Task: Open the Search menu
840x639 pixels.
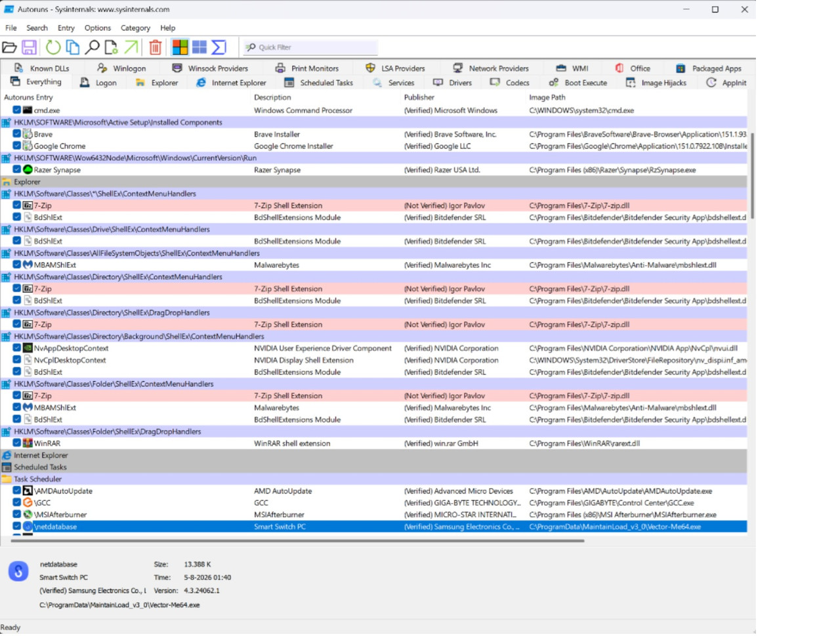Action: (x=37, y=28)
